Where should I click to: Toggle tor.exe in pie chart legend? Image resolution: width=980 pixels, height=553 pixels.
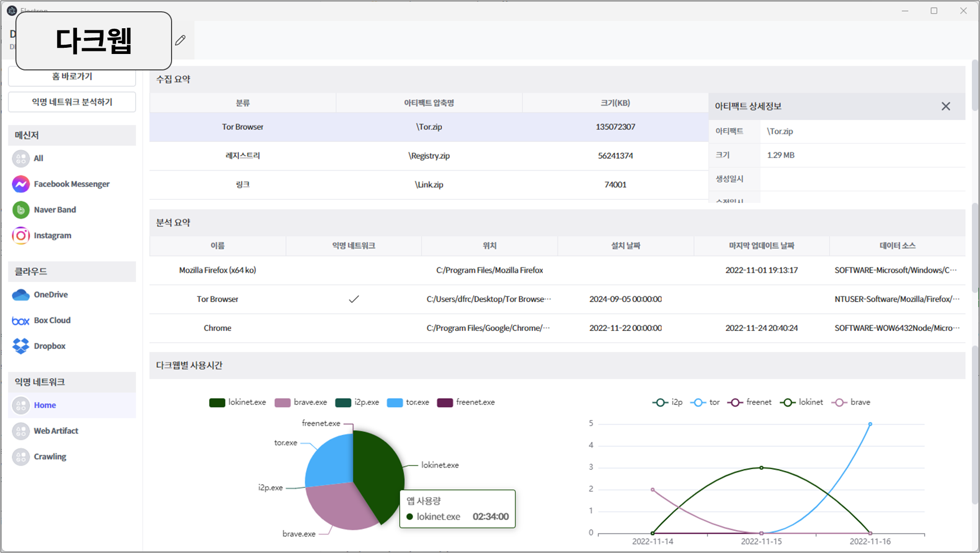(x=408, y=402)
